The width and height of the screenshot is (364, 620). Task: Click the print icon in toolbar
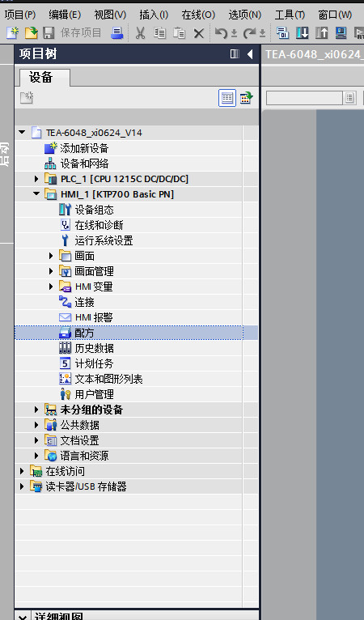[116, 33]
